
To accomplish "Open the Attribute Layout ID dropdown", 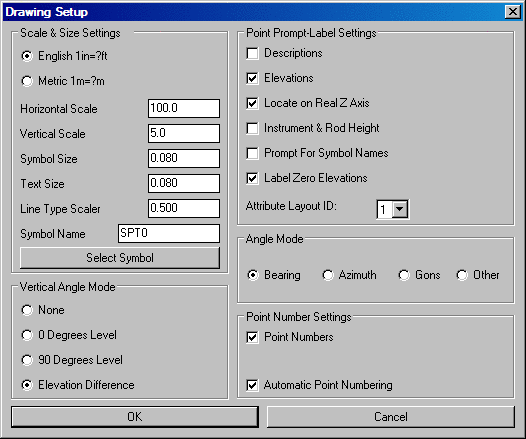I will point(400,209).
